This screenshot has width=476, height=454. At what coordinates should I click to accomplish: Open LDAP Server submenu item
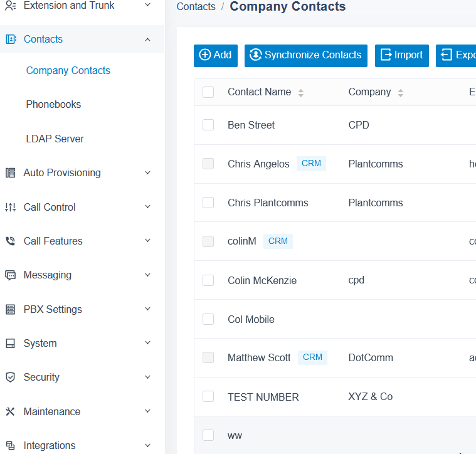[x=55, y=139]
